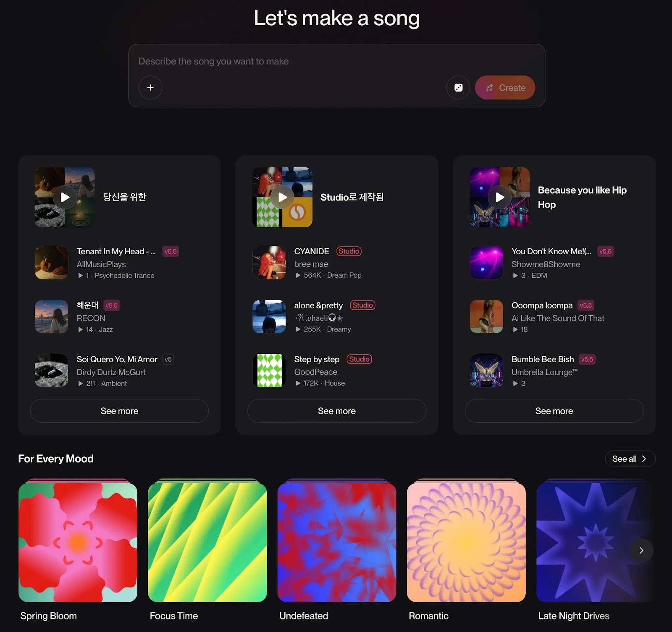Image resolution: width=672 pixels, height=632 pixels.
Task: Click the v5.5 badge next to Tenant In My Head
Action: pyautogui.click(x=171, y=252)
